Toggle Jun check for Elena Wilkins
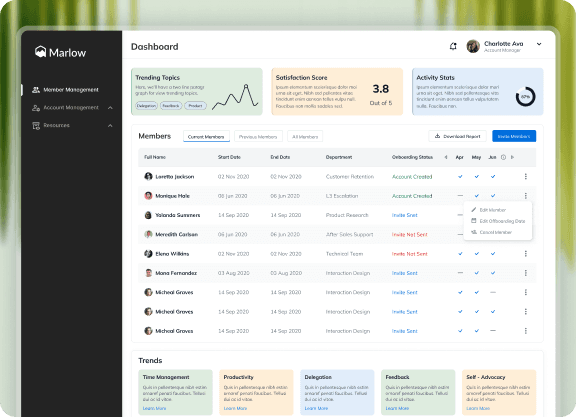The image size is (576, 417). tap(493, 254)
